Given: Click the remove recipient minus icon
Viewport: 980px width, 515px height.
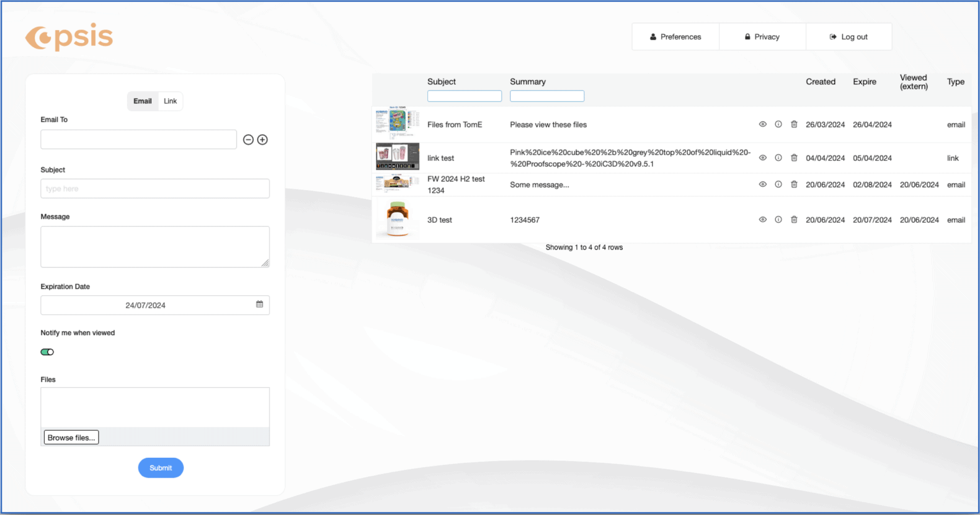Looking at the screenshot, I should click(248, 140).
